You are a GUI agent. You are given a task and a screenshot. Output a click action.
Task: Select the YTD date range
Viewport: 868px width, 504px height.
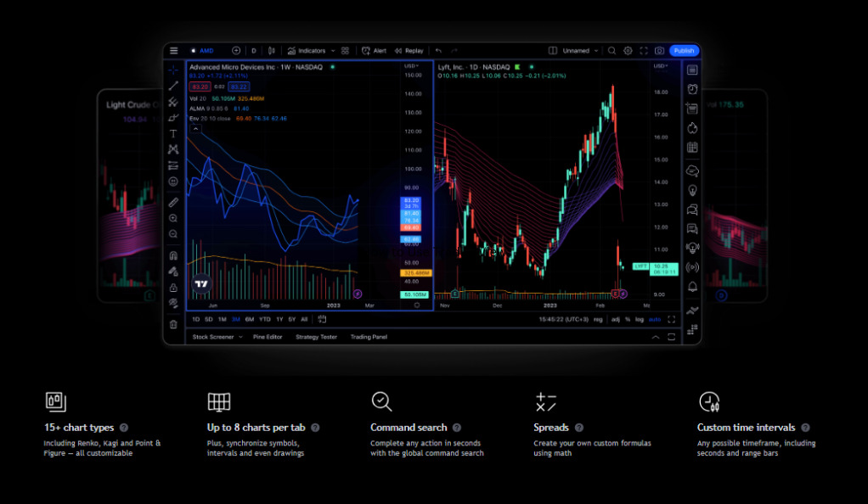[265, 319]
